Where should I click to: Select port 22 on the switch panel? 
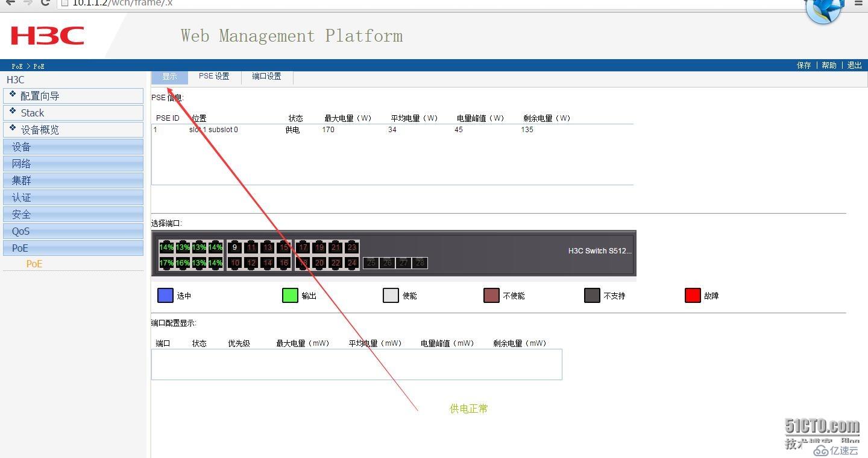pos(336,263)
